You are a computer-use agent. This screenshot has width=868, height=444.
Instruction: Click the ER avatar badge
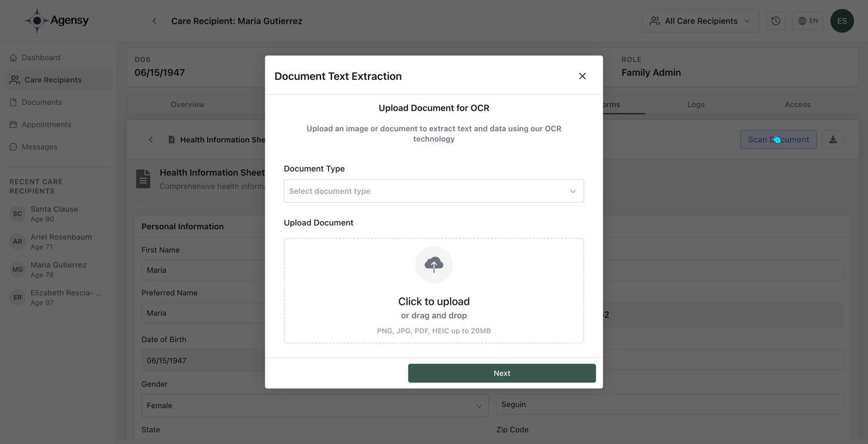click(x=18, y=297)
